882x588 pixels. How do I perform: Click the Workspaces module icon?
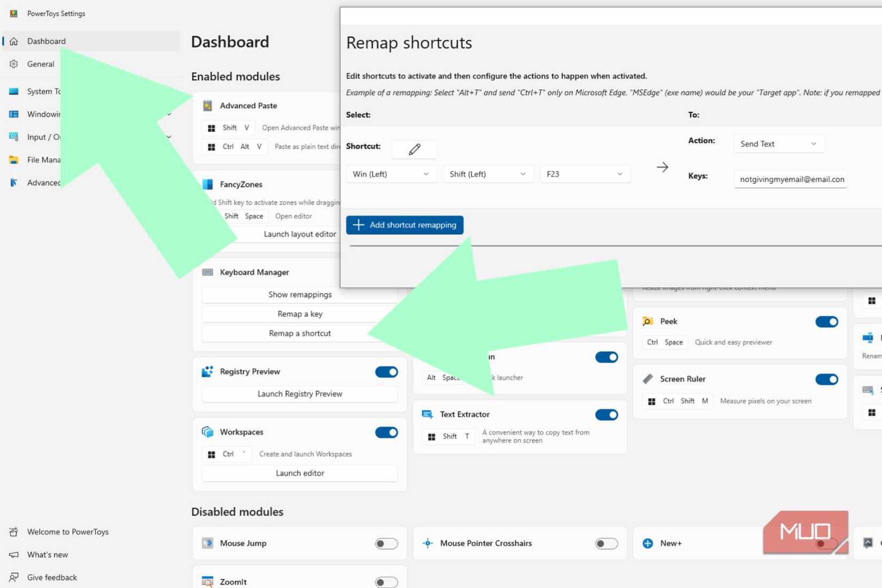(207, 432)
